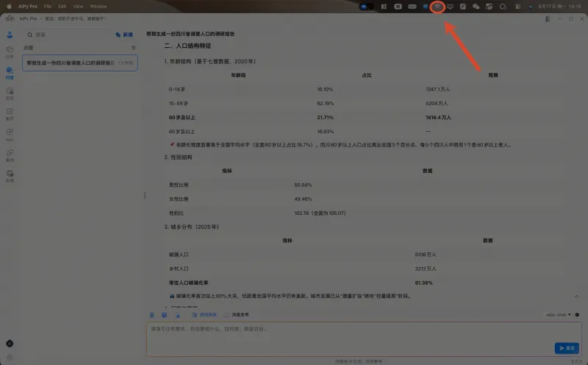Click the 二、人口结构特征 heading
588x365 pixels.
[187, 46]
